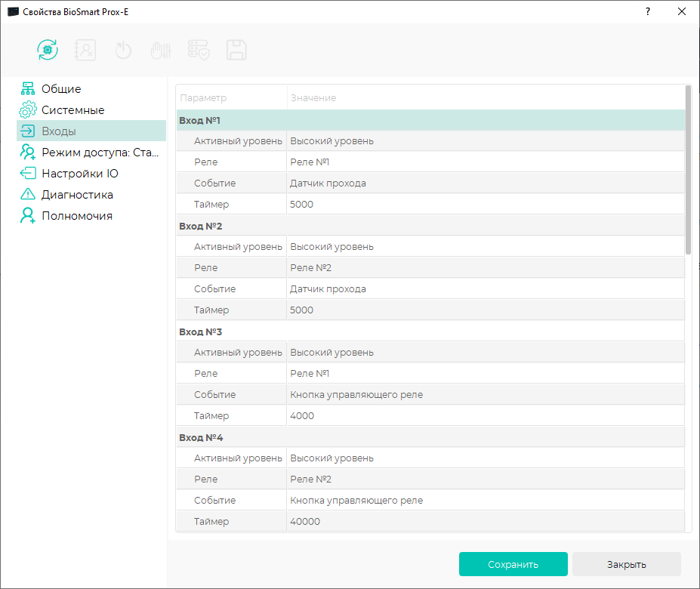This screenshot has height=589, width=700.
Task: Click Таймер label under Вход №4
Action: (211, 522)
